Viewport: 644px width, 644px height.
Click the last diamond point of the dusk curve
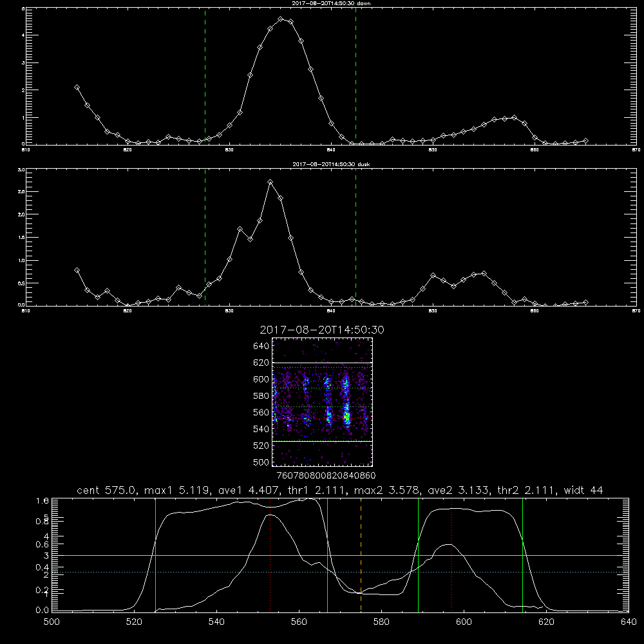[x=585, y=302]
